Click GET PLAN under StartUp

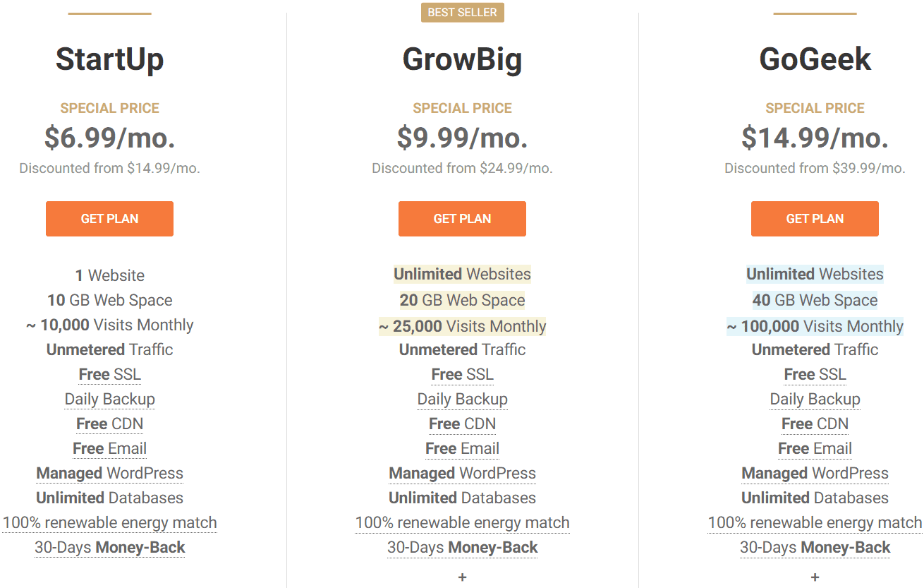pyautogui.click(x=109, y=219)
